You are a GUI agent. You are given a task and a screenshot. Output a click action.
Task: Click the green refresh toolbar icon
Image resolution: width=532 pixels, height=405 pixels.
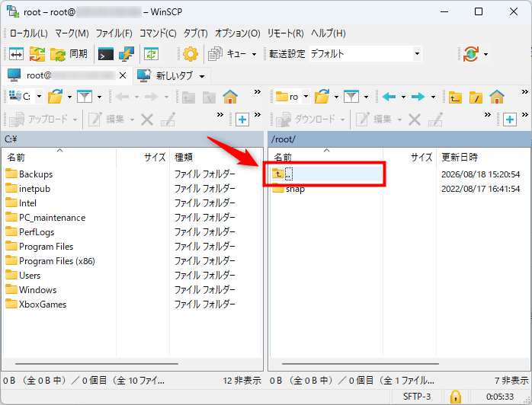(151, 54)
